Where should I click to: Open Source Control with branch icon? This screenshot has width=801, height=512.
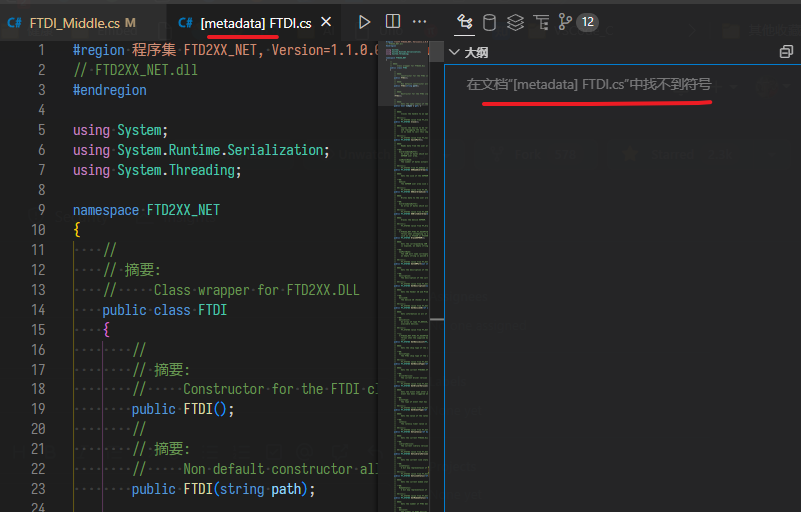click(x=564, y=22)
